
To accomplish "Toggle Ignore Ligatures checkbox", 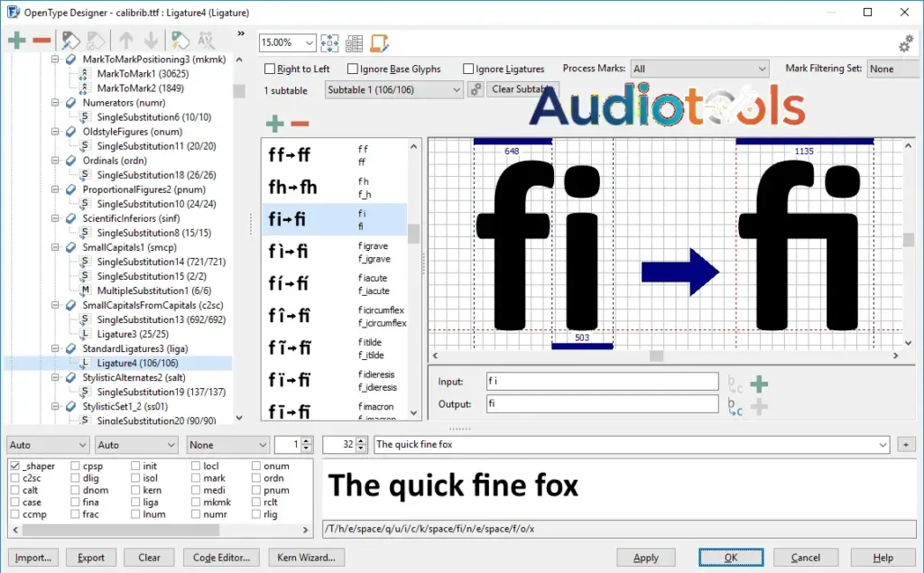I will (x=468, y=69).
